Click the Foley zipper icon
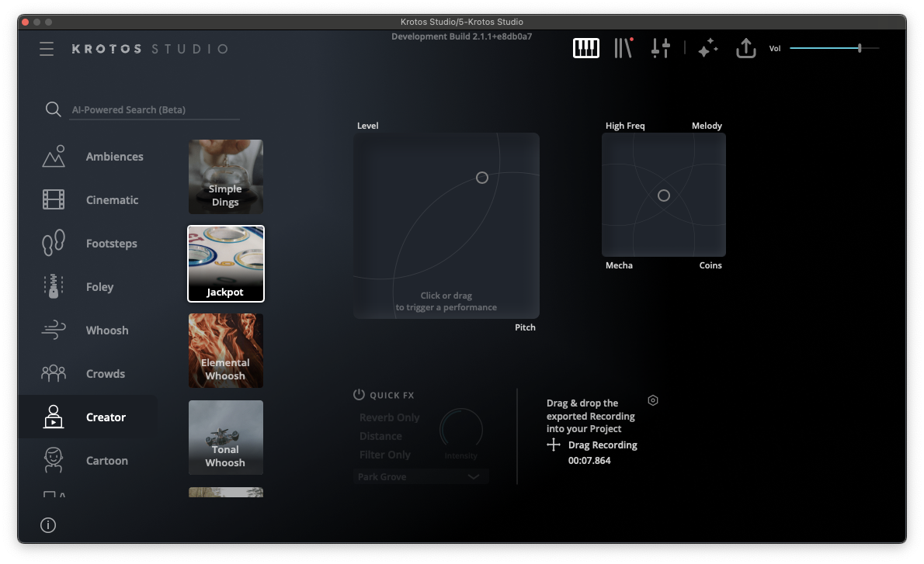924x564 pixels. point(54,287)
